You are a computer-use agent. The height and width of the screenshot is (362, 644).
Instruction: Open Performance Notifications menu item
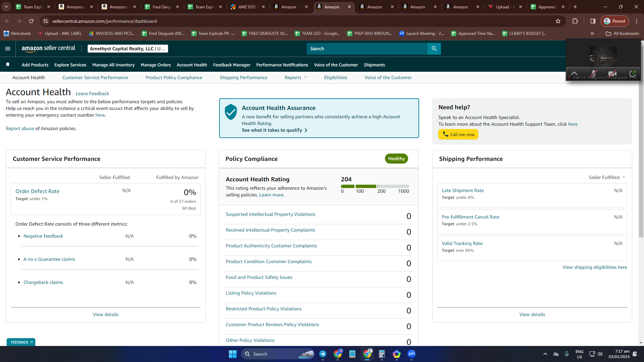(x=282, y=65)
